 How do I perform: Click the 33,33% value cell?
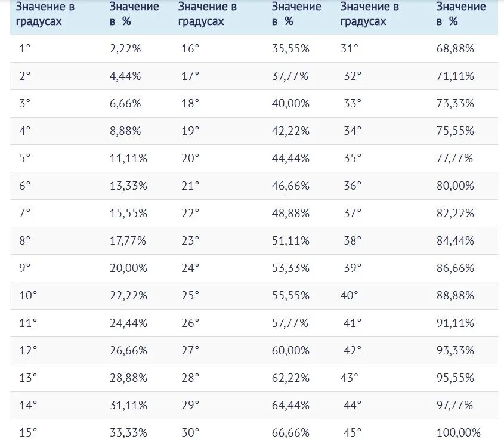point(128,432)
